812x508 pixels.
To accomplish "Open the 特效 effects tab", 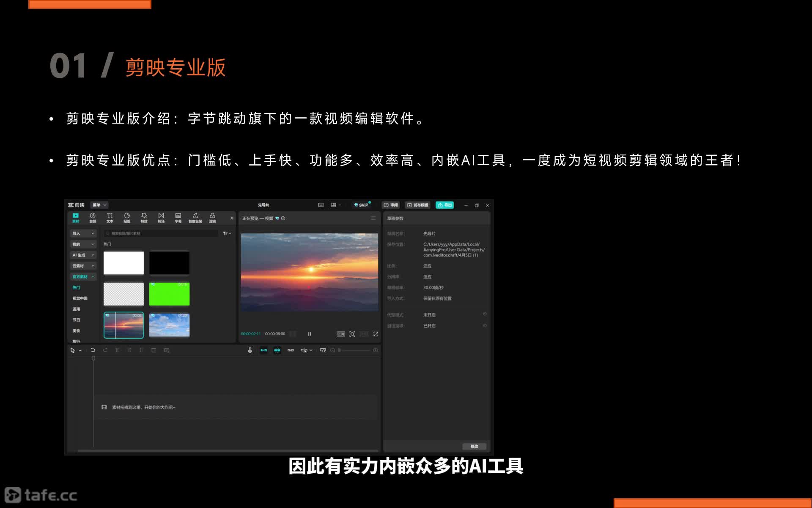I will (x=144, y=218).
